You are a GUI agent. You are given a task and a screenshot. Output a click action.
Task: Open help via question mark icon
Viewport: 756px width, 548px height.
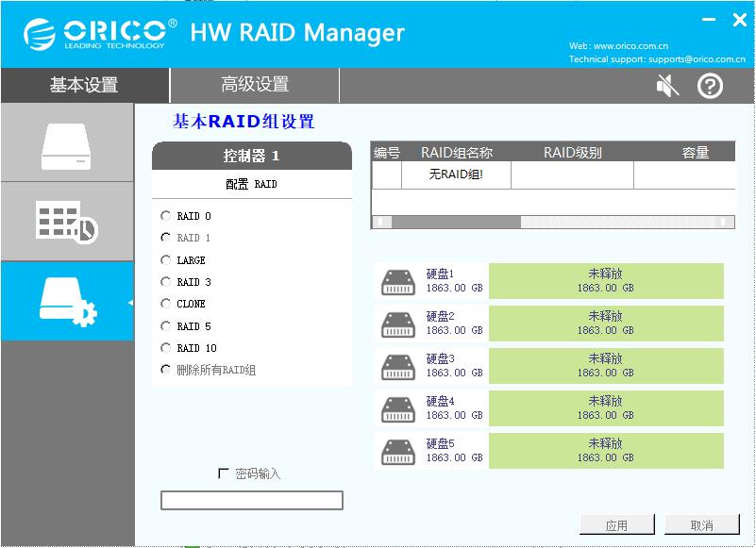[x=710, y=86]
